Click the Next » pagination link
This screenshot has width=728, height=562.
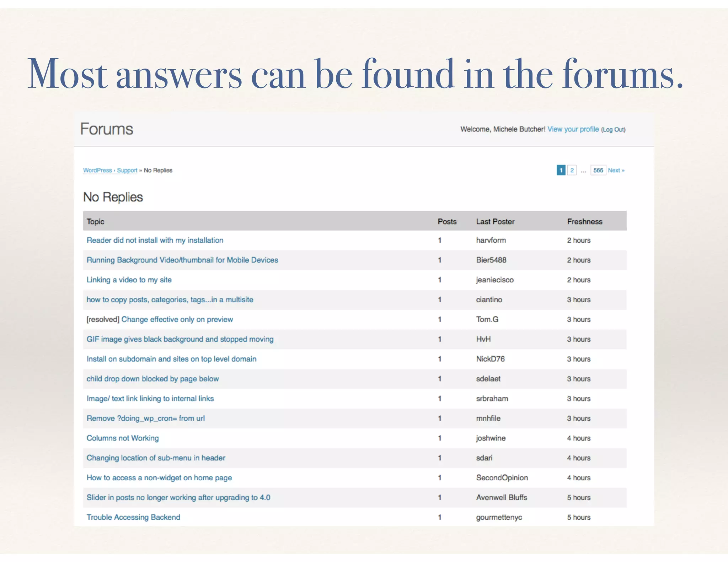pyautogui.click(x=616, y=170)
